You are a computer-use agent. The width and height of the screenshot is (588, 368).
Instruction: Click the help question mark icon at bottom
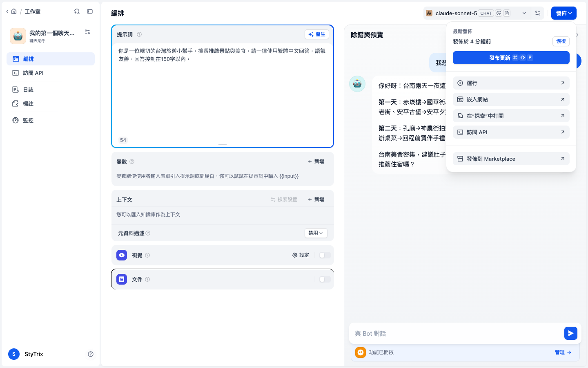click(x=91, y=354)
